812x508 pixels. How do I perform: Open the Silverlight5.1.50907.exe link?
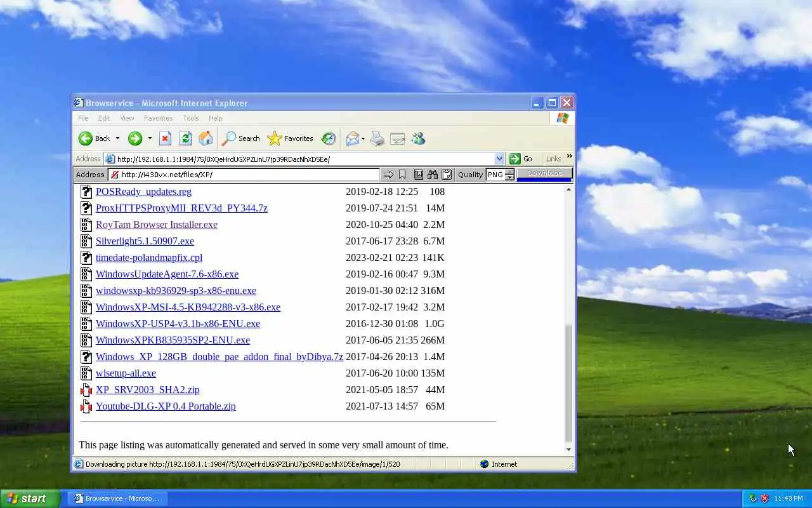pyautogui.click(x=145, y=241)
